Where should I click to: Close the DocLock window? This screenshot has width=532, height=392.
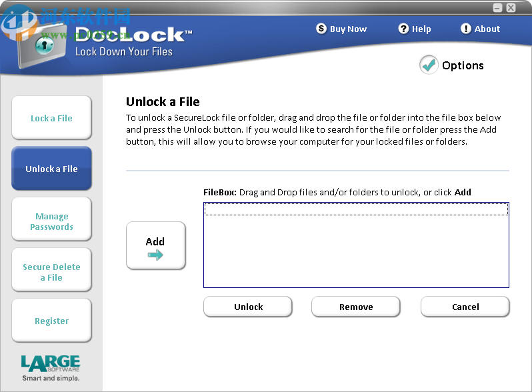coord(511,8)
